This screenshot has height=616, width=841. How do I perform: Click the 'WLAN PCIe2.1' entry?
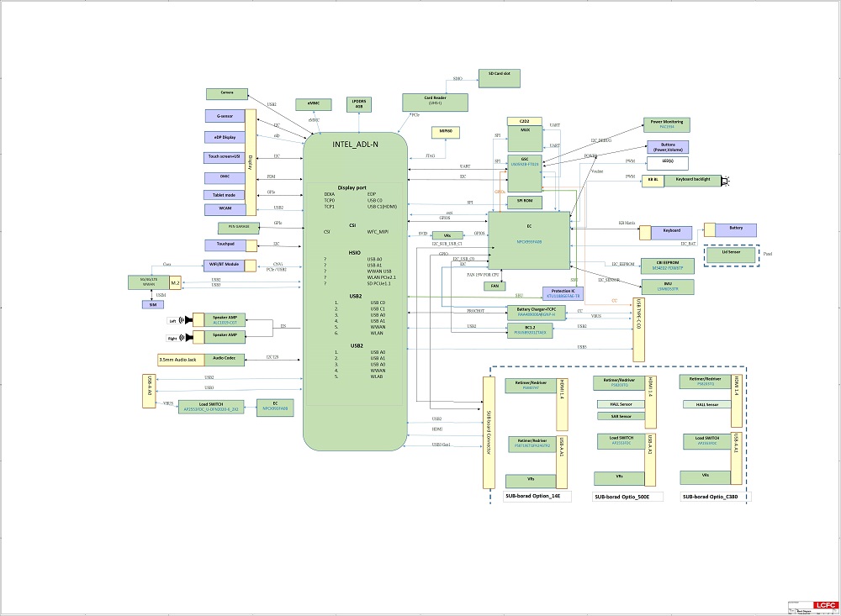[x=381, y=277]
